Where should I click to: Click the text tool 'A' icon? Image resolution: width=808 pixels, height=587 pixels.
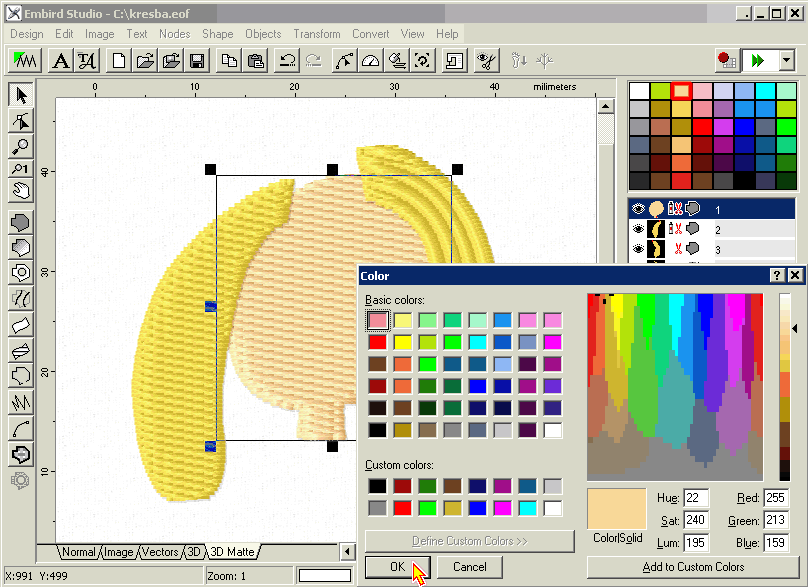61,61
